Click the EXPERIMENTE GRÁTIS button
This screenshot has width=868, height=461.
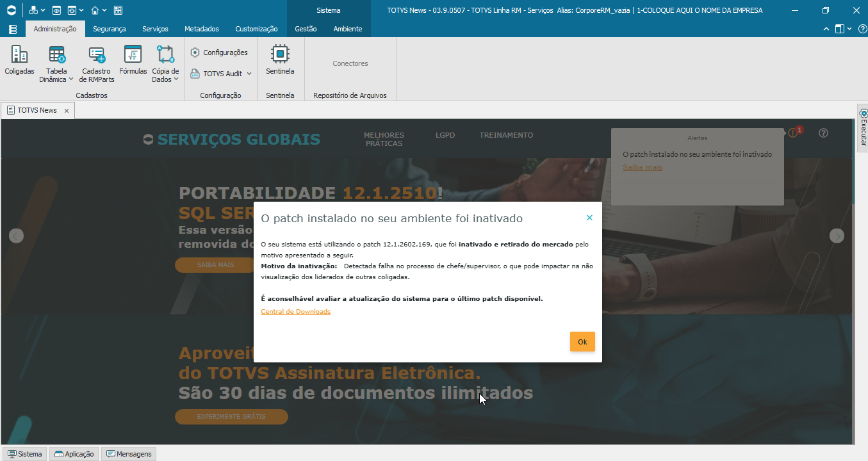pyautogui.click(x=231, y=417)
